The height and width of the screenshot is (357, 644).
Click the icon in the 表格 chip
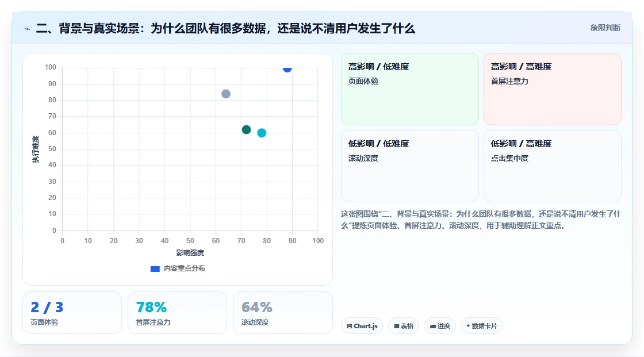397,326
